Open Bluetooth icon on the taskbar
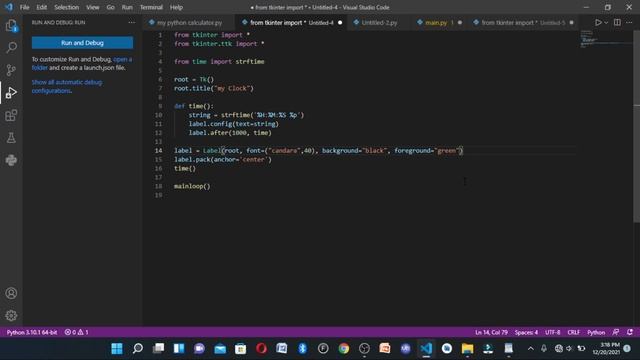The height and width of the screenshot is (360, 640). 302,348
